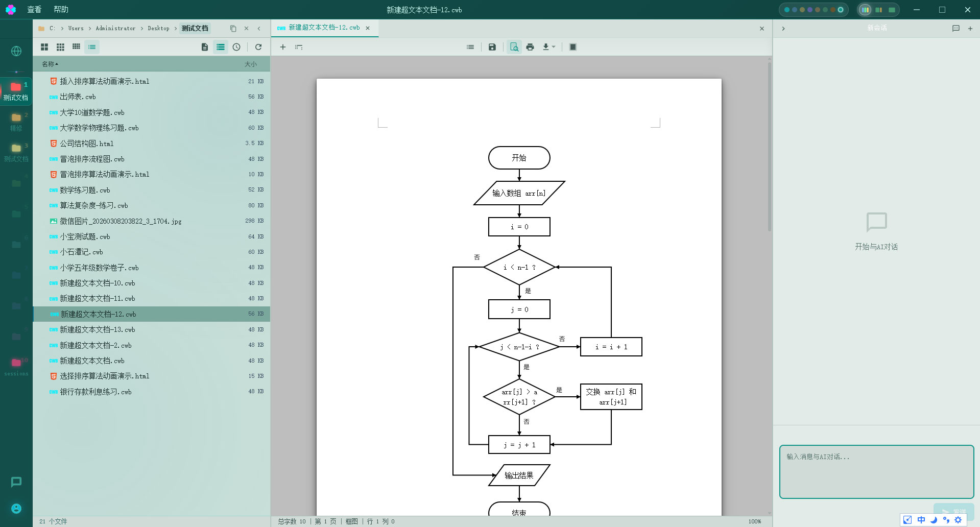Click the AI message input box
The height and width of the screenshot is (527, 980).
point(876,471)
